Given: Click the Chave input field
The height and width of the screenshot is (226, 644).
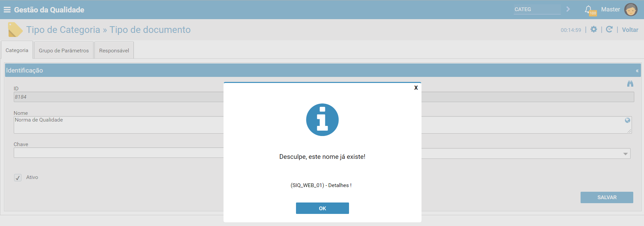Looking at the screenshot, I should (x=118, y=153).
